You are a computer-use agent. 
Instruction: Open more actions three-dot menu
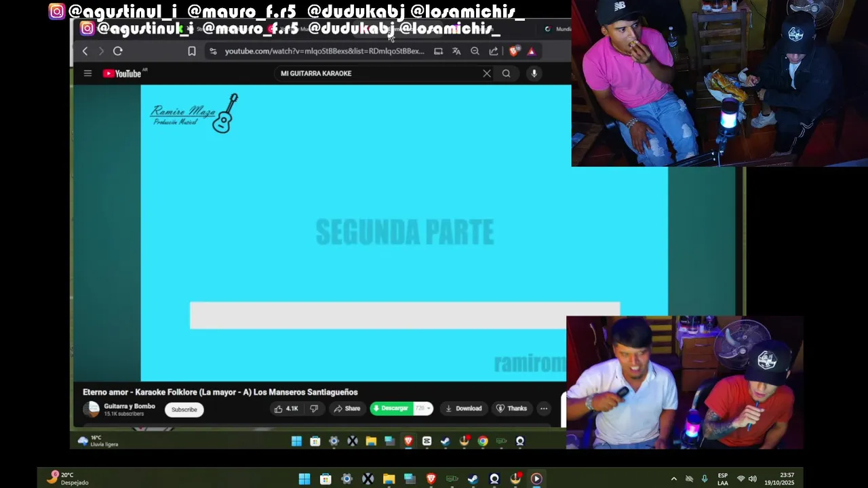[x=544, y=409]
